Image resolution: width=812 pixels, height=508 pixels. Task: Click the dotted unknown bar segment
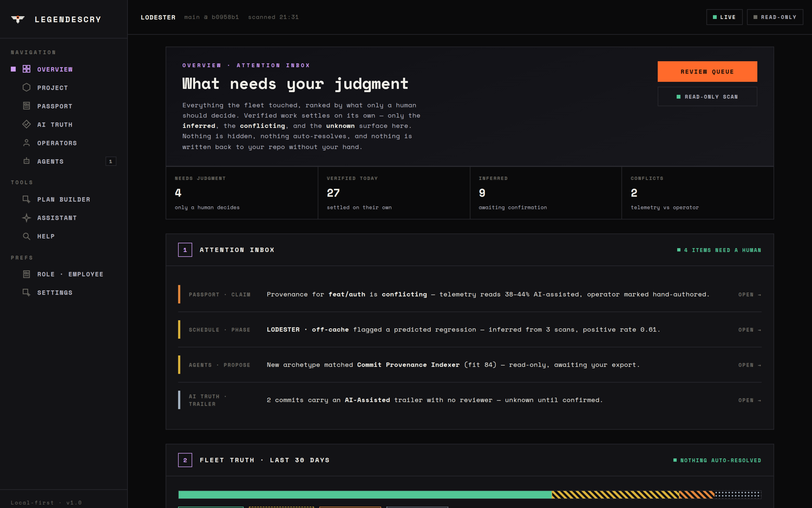click(738, 494)
